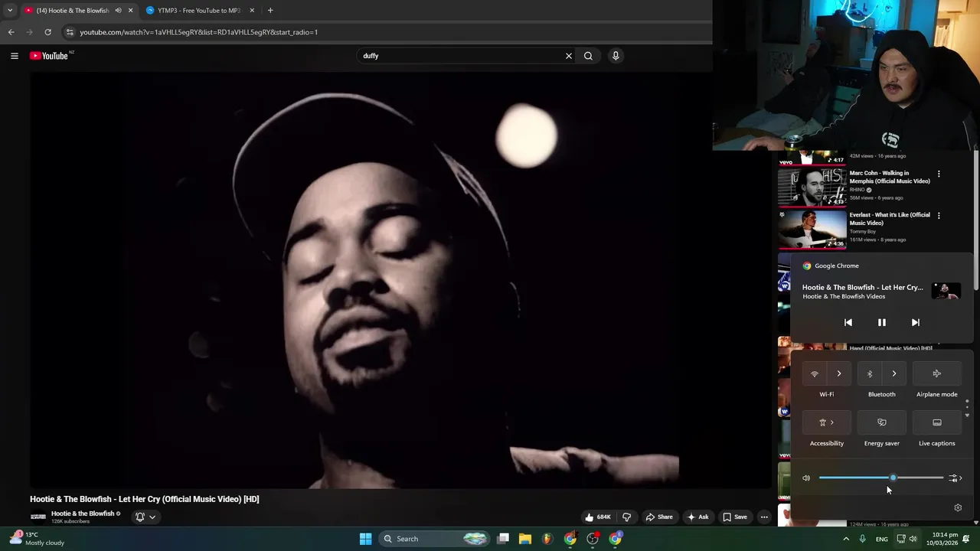Save the video to a playlist

(x=734, y=517)
